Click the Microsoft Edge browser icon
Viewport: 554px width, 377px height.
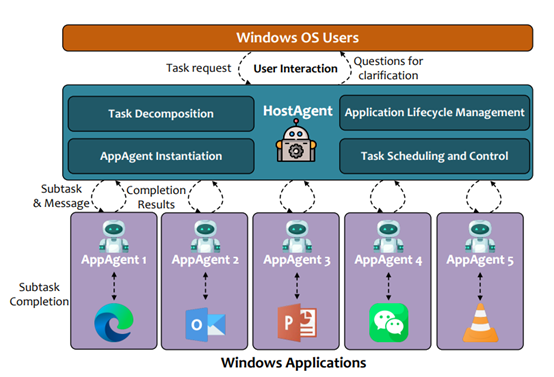114,322
